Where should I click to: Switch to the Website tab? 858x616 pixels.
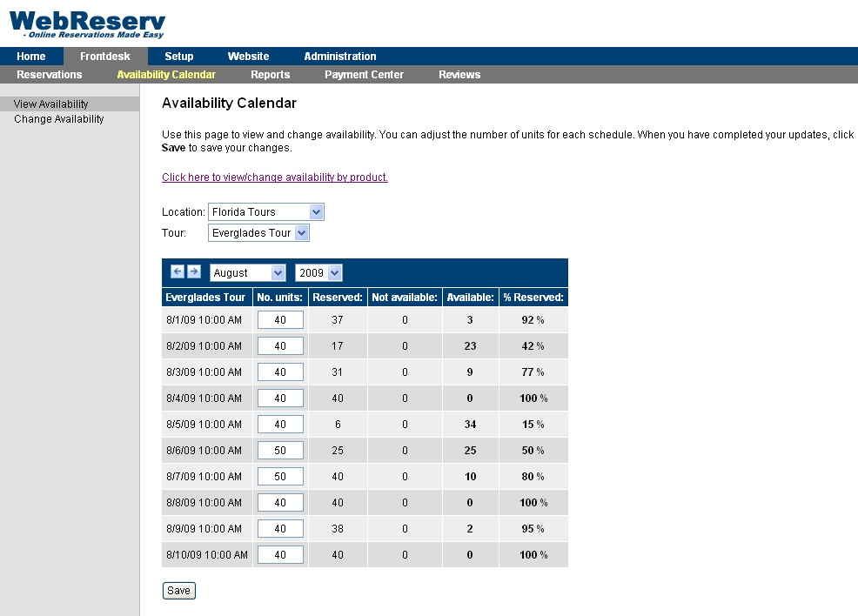[x=248, y=57]
